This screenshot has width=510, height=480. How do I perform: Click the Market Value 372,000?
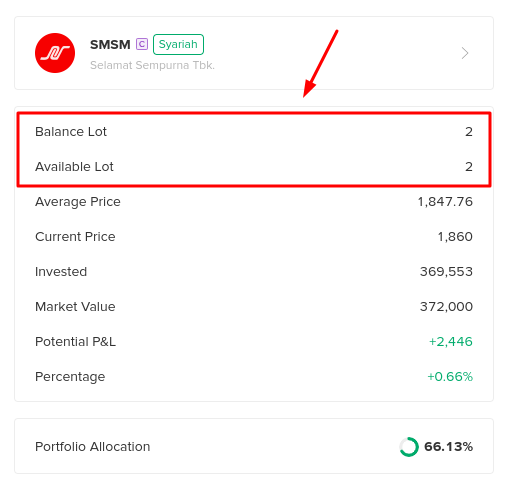(446, 307)
